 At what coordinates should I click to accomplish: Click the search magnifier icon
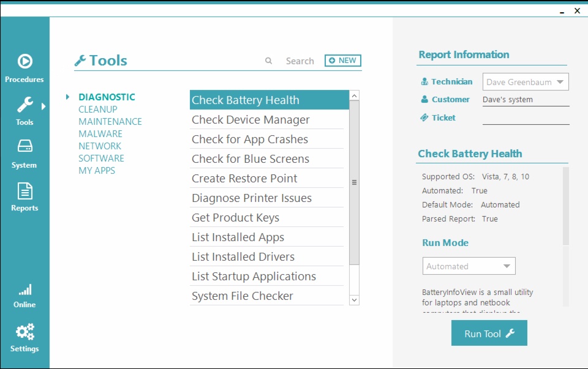[268, 61]
